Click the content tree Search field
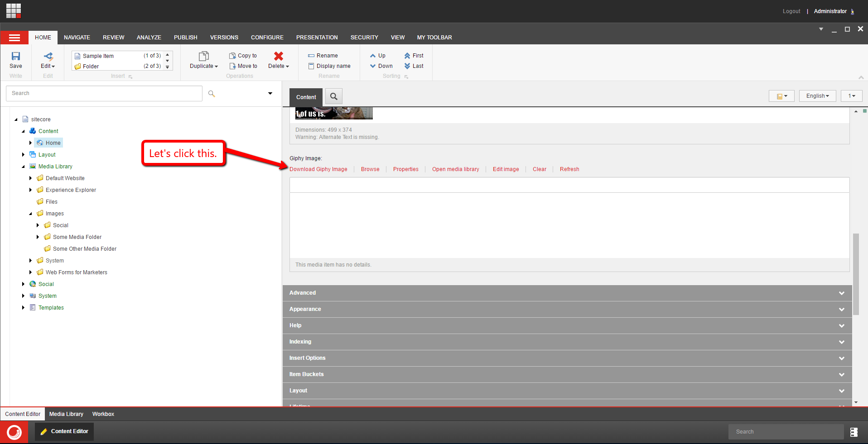The height and width of the screenshot is (444, 868). [104, 93]
